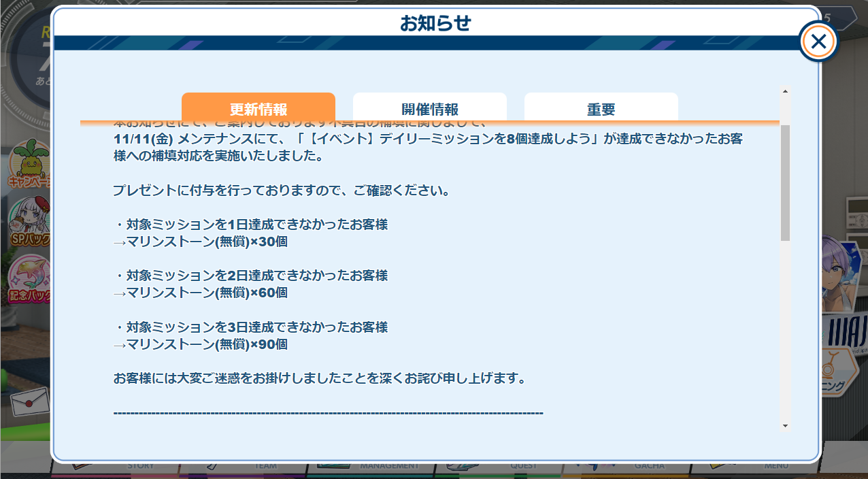Click the お知らせ dialog title
The image size is (868, 479).
point(435,23)
